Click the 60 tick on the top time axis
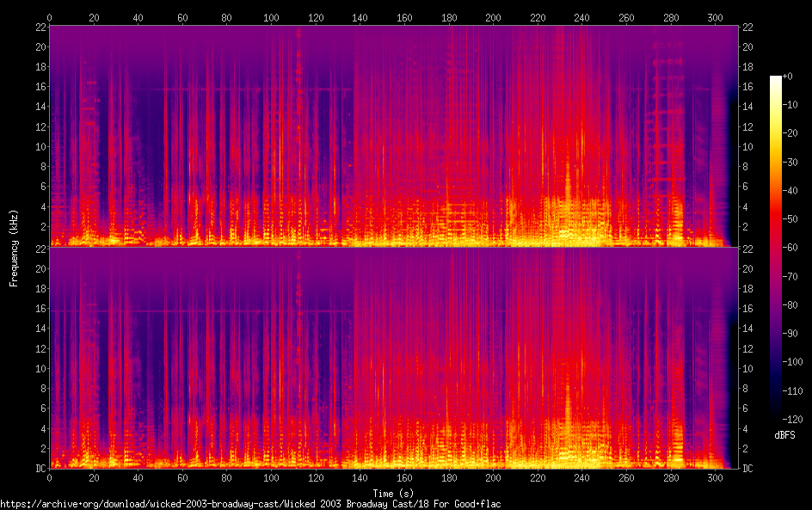 click(x=182, y=17)
